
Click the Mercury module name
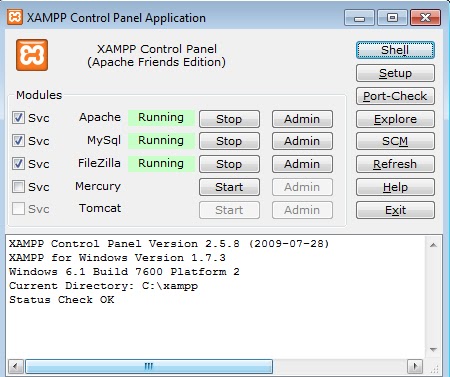98,186
